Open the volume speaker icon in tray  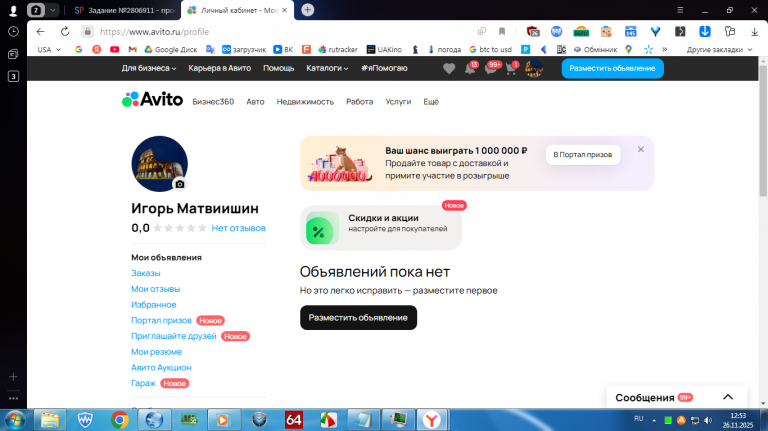click(x=708, y=420)
